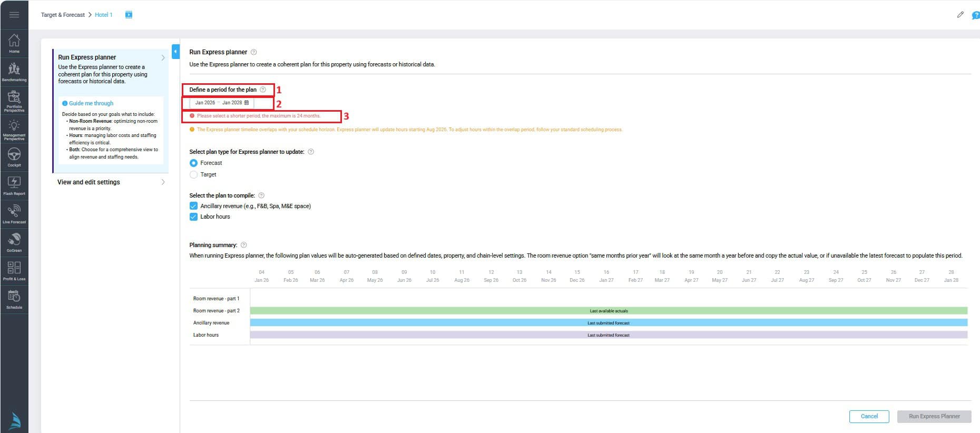The image size is (980, 433).
Task: Open Flash Report in sidebar
Action: (x=14, y=185)
